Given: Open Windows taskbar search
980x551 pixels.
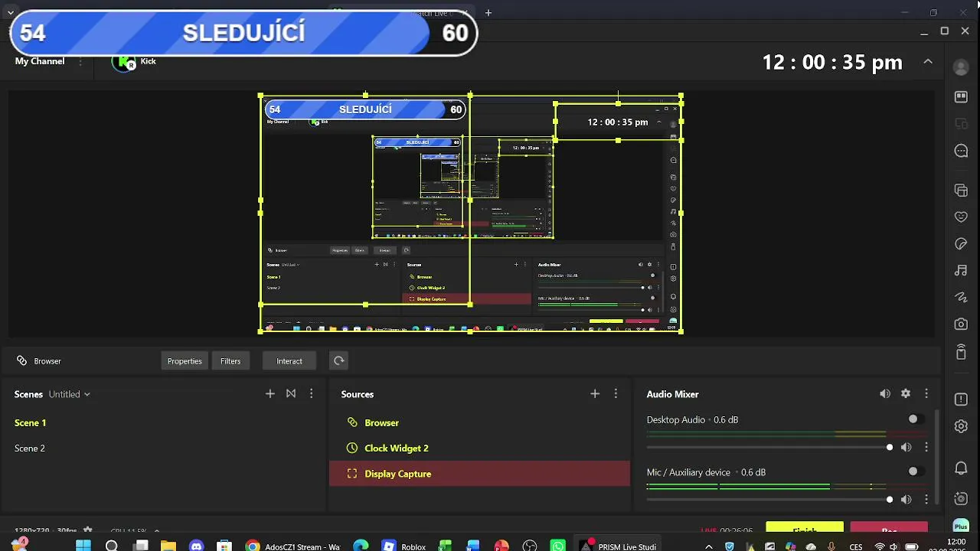Looking at the screenshot, I should (112, 546).
